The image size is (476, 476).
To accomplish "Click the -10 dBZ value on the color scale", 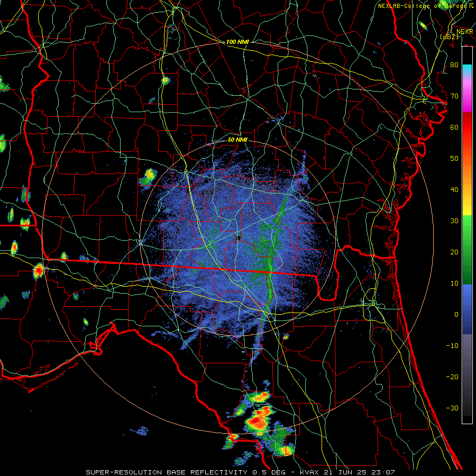I will point(452,346).
